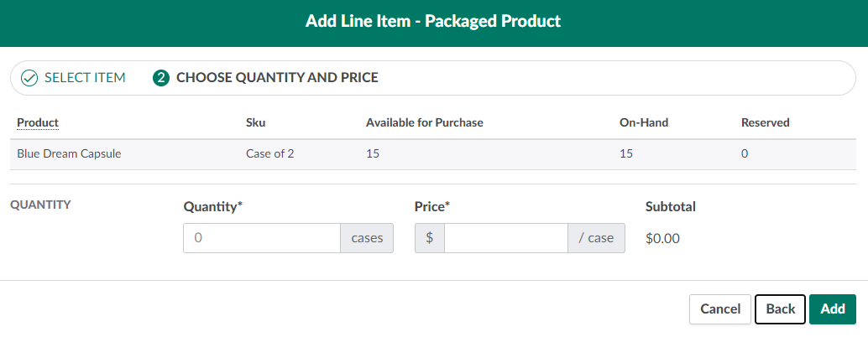This screenshot has height=337, width=868.
Task: Click the $0.00 subtotal value
Action: coord(662,238)
